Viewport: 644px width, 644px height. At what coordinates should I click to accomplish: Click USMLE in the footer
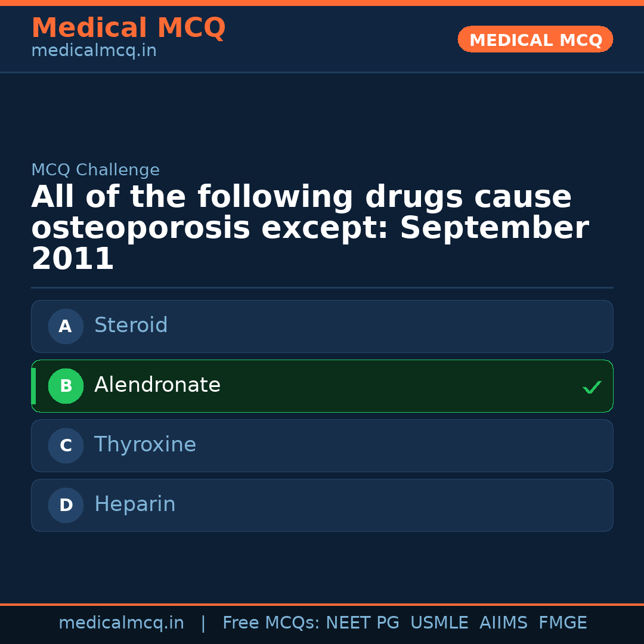[439, 623]
